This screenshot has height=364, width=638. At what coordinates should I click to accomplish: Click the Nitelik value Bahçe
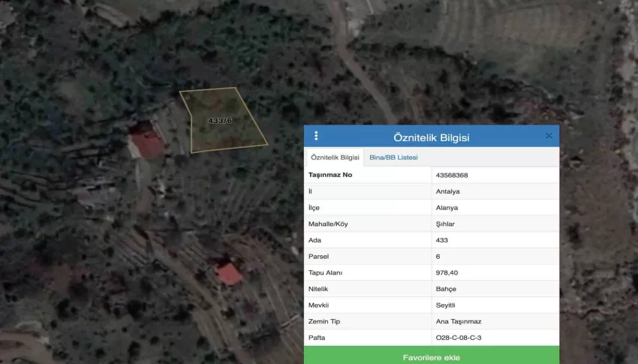pyautogui.click(x=446, y=289)
